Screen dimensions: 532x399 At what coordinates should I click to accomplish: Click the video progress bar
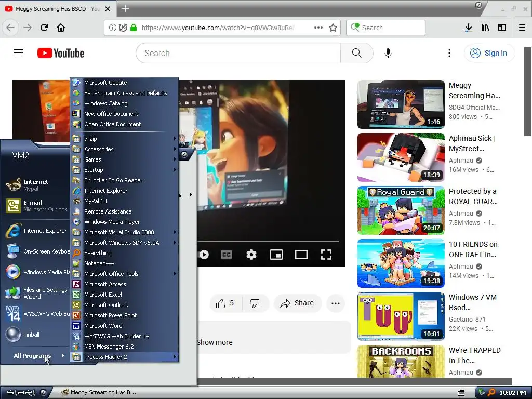(268, 241)
